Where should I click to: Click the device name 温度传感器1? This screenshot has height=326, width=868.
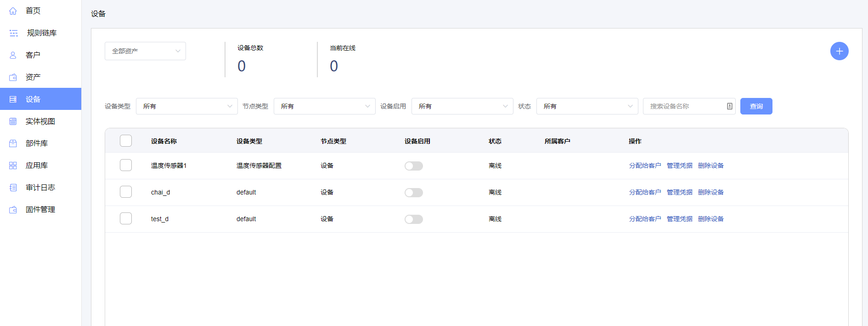[169, 166]
